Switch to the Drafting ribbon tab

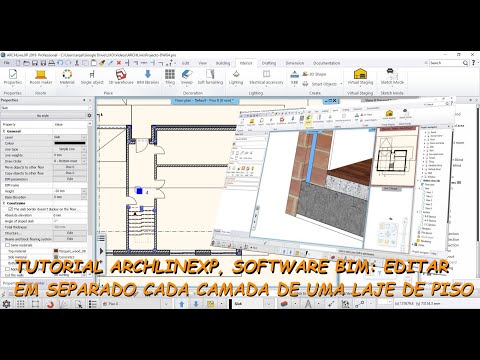(x=269, y=63)
